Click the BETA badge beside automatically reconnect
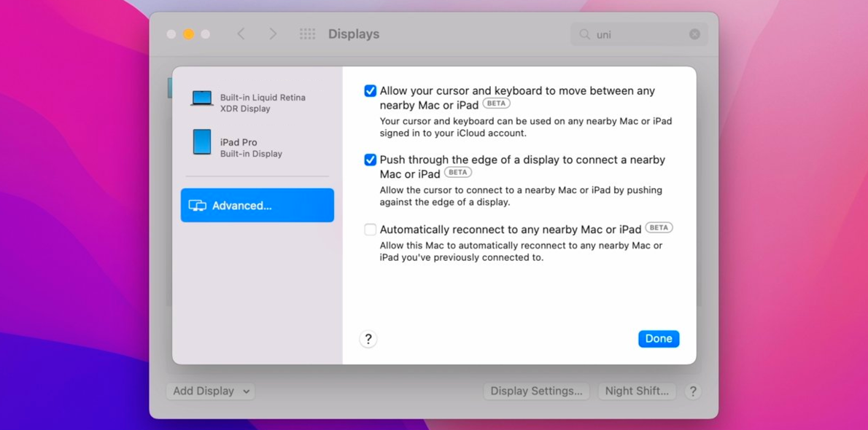The width and height of the screenshot is (868, 430). coord(659,227)
